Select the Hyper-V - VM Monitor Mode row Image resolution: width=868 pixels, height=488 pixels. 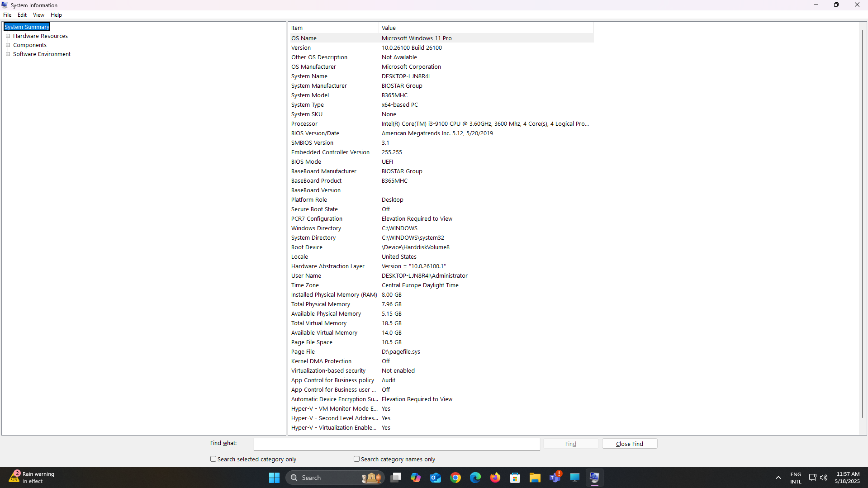pyautogui.click(x=441, y=409)
